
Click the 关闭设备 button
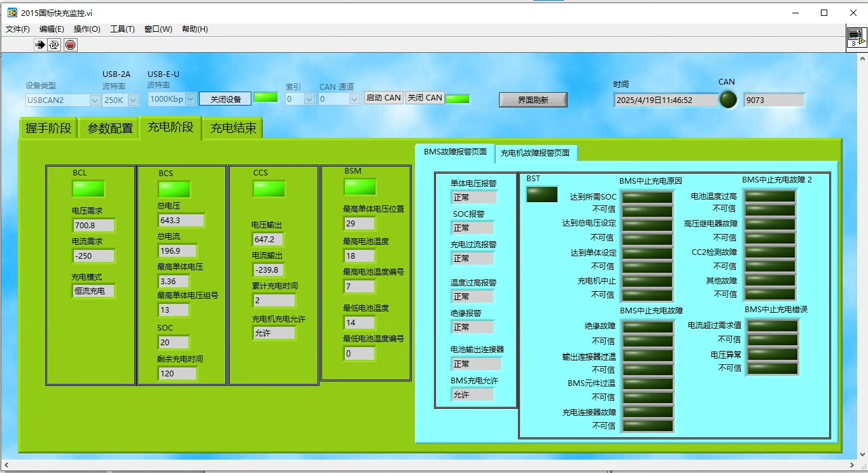point(226,99)
